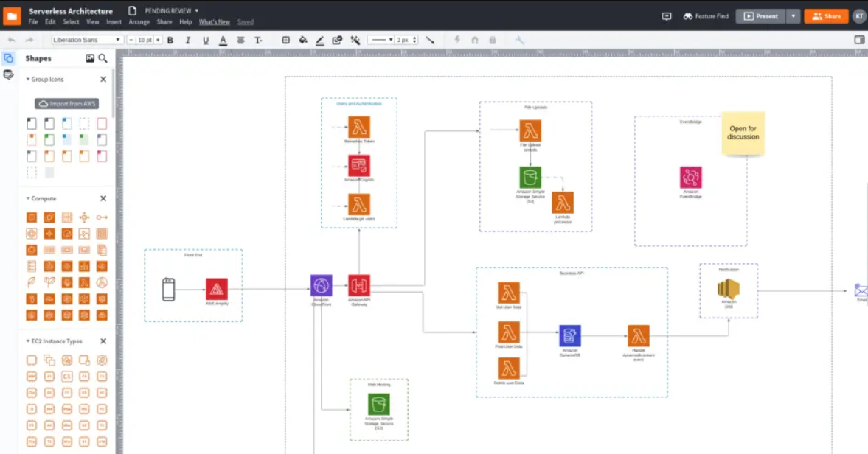Click the Import from AWS button
Image resolution: width=868 pixels, height=454 pixels.
click(x=67, y=103)
